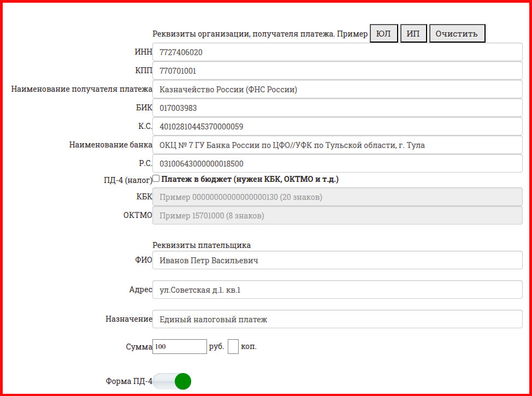Select the Сумма rubles amount field

[x=179, y=346]
